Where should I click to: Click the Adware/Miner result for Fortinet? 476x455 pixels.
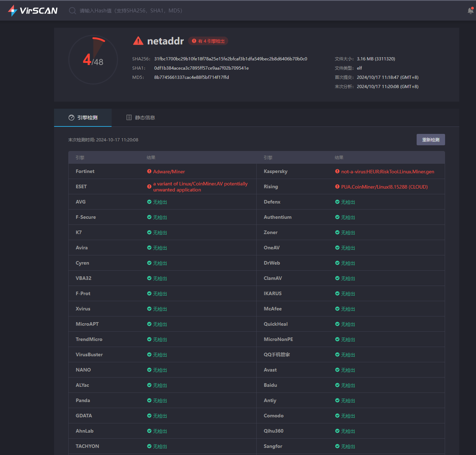click(169, 172)
